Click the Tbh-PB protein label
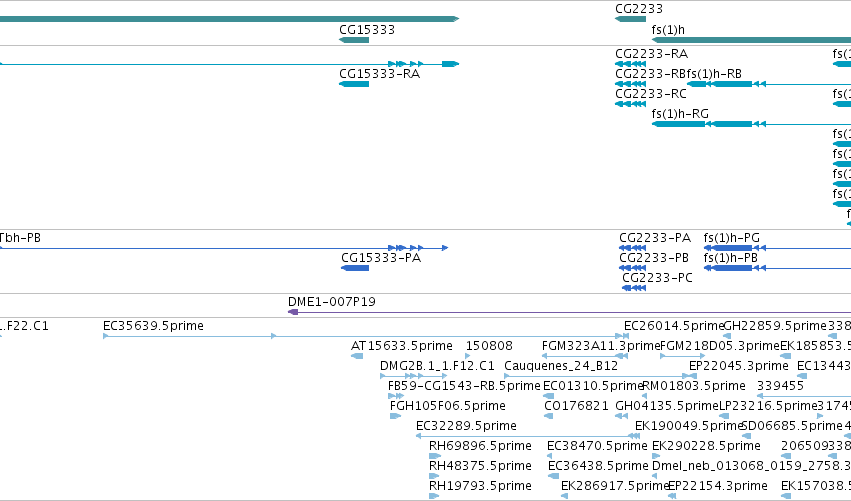851x501 pixels. point(20,238)
